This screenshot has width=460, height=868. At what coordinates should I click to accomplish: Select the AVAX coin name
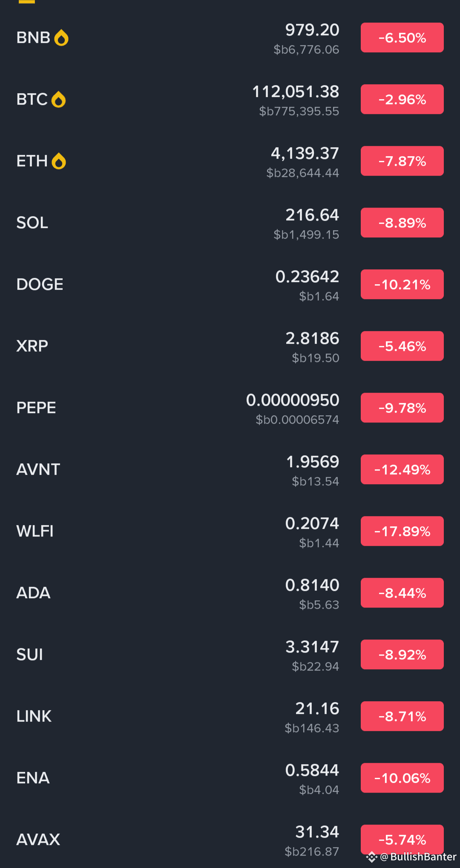38,839
